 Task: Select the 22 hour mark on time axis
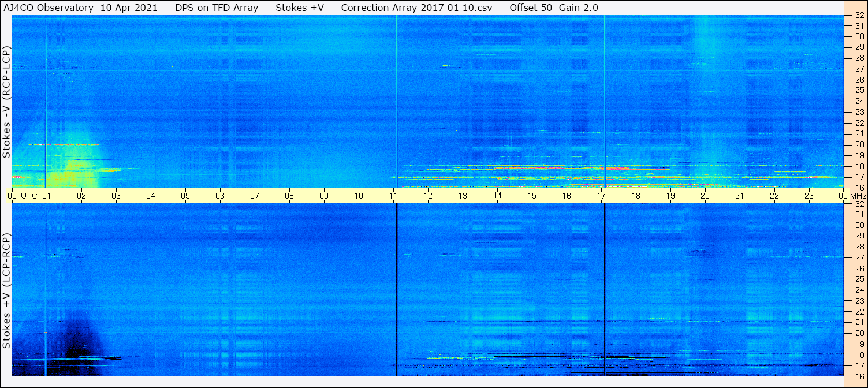pyautogui.click(x=774, y=196)
